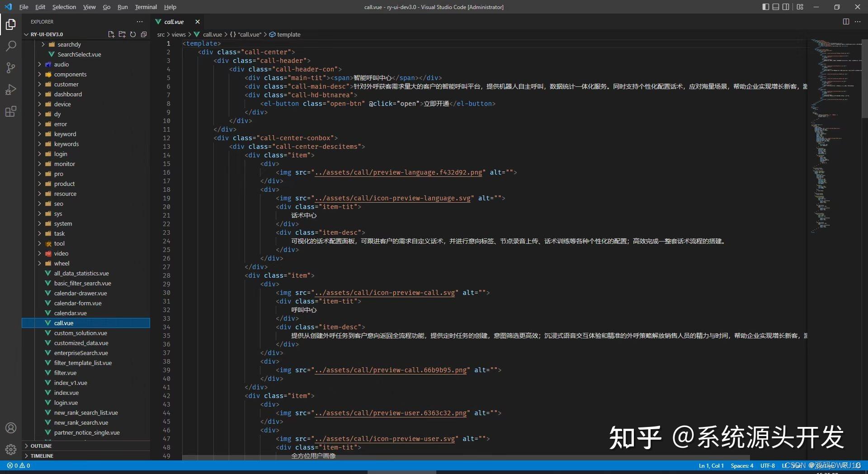868x474 pixels.
Task: Open Explorer views and more actions menu
Action: (140, 22)
